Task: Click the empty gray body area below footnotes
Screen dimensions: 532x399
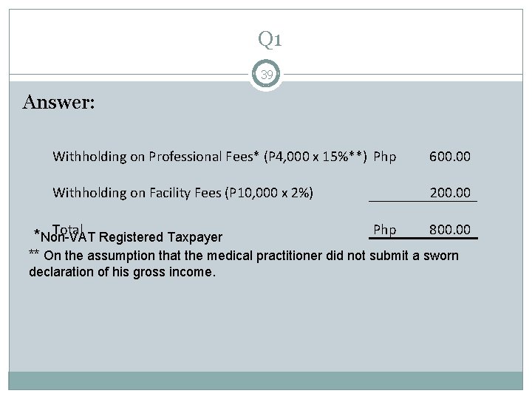Action: coord(266,326)
